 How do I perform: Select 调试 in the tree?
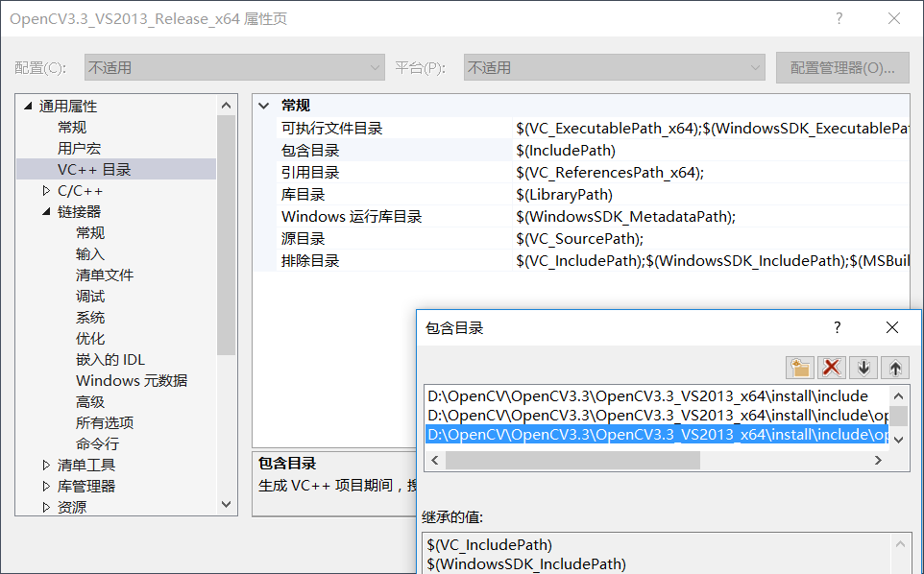(90, 297)
